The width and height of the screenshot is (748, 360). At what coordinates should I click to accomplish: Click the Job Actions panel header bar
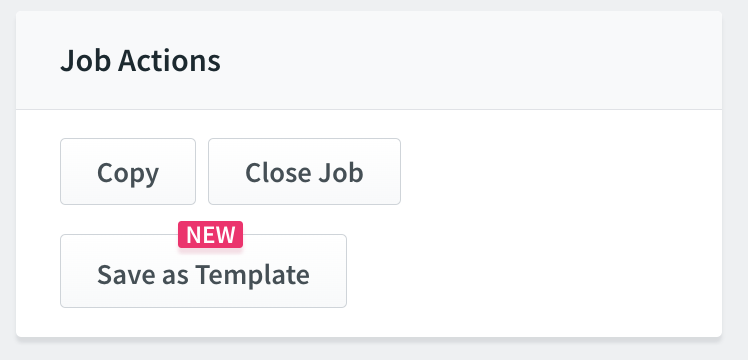pos(369,61)
